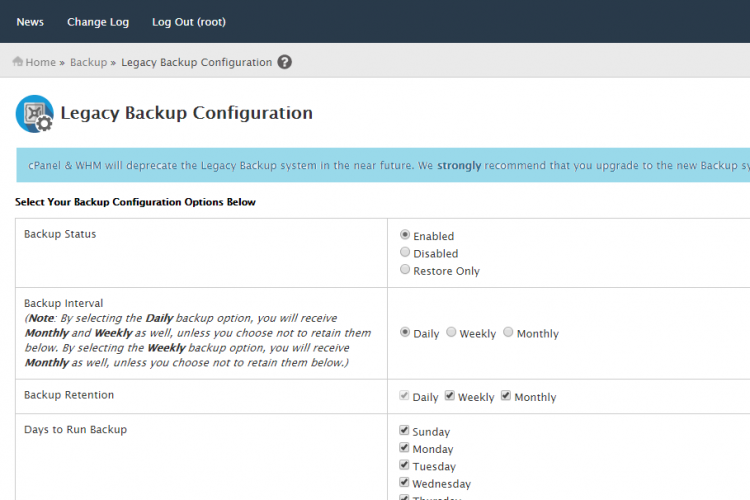Viewport: 750px width, 500px height.
Task: Click the blue deprecation notice banner text
Action: coord(389,166)
